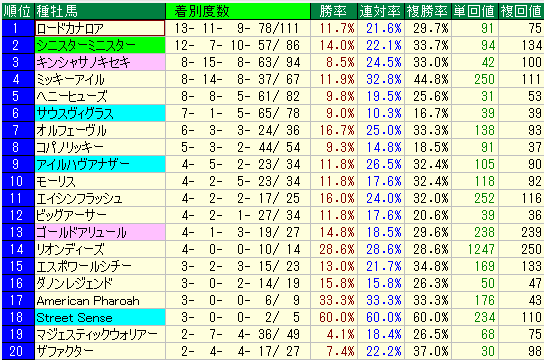
Task: Select the green シニスターミニスター cell
Action: pyautogui.click(x=100, y=45)
